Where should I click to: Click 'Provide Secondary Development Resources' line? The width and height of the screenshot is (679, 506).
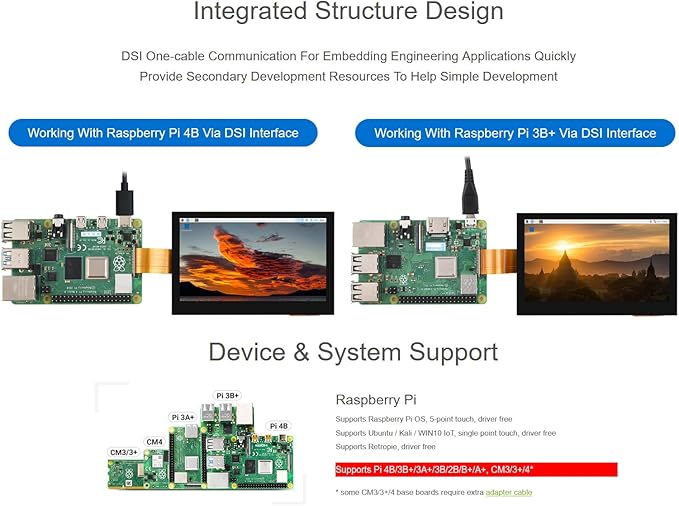point(349,77)
